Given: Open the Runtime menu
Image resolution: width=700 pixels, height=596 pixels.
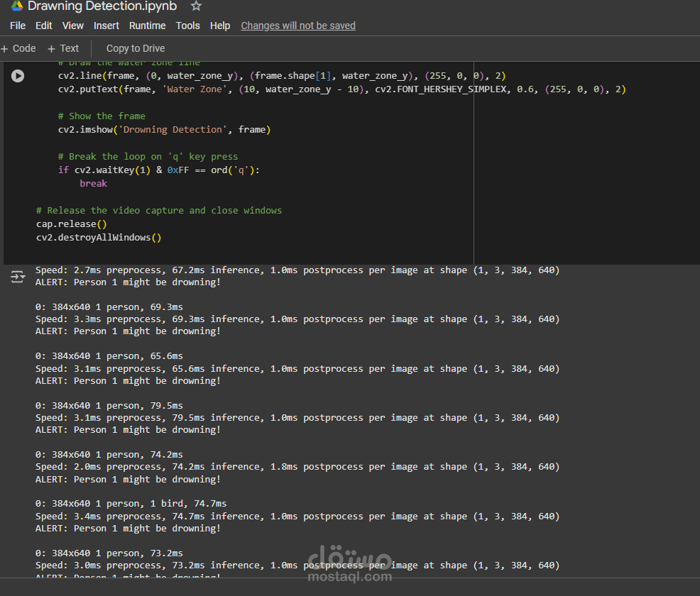Looking at the screenshot, I should (148, 26).
